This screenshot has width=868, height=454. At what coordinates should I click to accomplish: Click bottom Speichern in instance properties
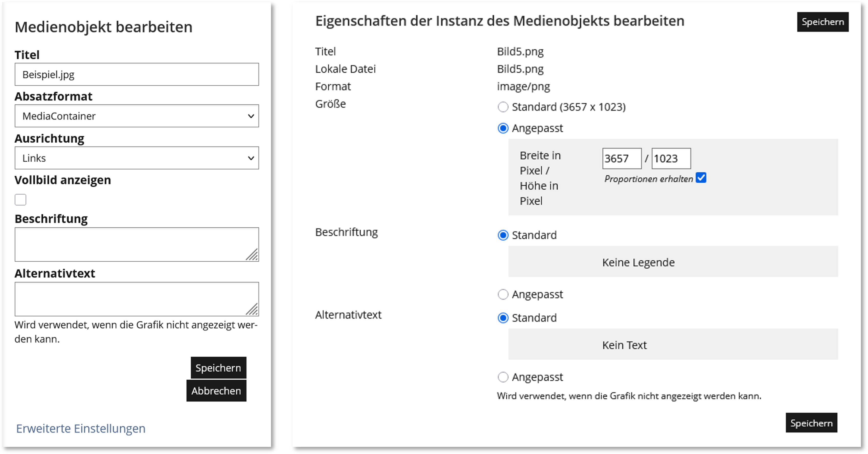tap(811, 423)
